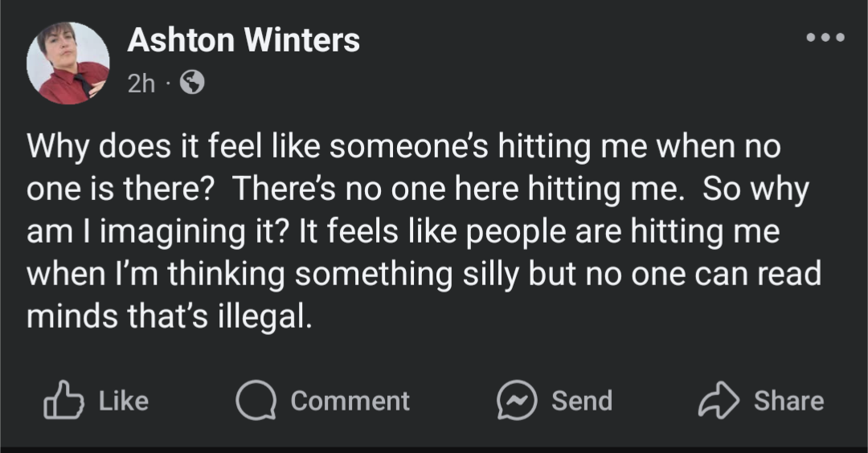
Task: Click the dark divider bar below the action buttons
Action: (434, 449)
